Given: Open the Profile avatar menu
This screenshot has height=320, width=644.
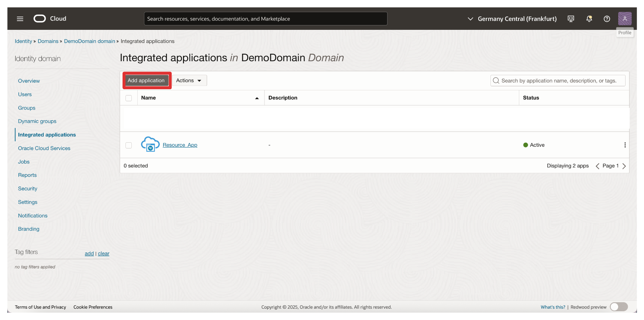Looking at the screenshot, I should tap(624, 19).
